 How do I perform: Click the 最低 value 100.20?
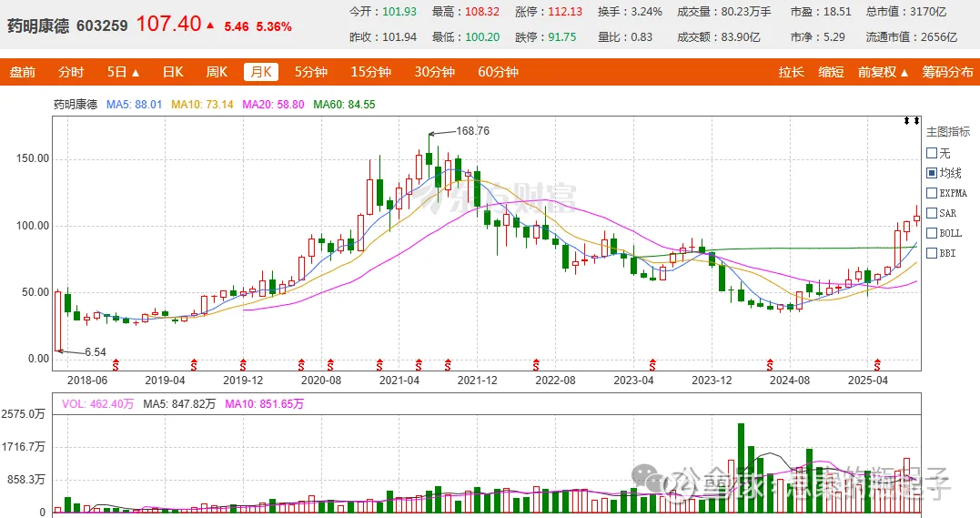[x=482, y=37]
